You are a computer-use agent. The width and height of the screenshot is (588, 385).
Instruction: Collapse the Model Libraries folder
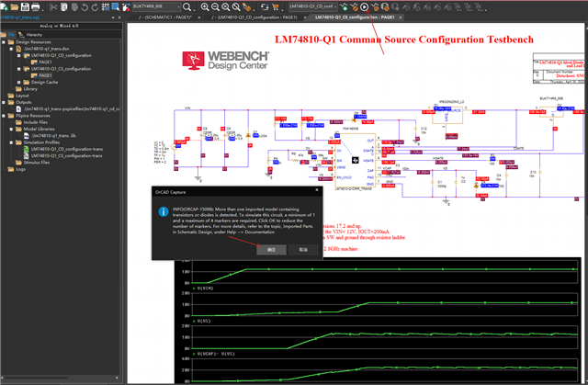coord(11,129)
